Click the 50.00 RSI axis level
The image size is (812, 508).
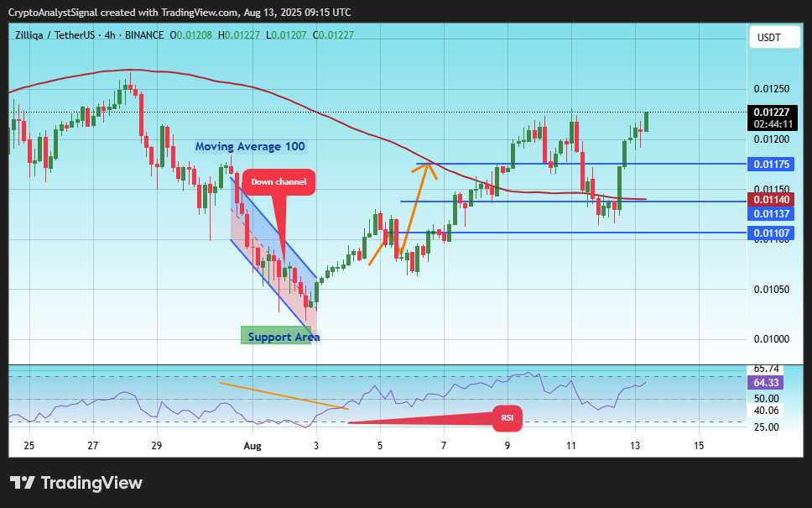tap(767, 399)
